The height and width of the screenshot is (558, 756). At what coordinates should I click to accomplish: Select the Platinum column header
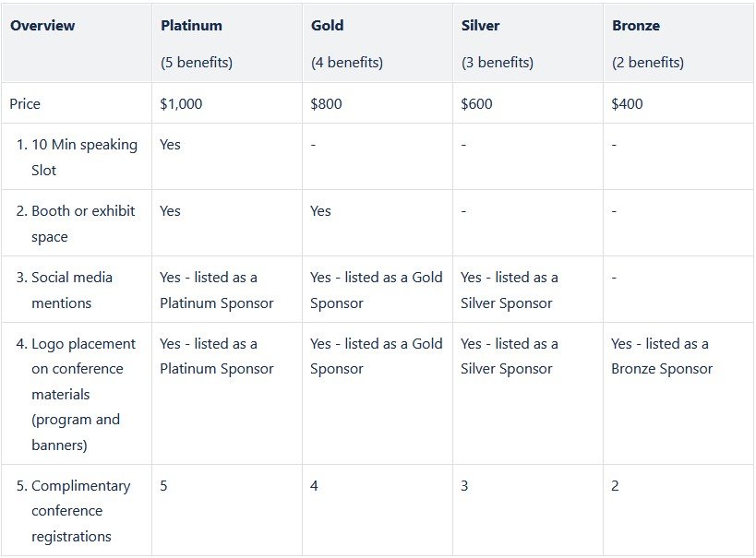pyautogui.click(x=191, y=26)
